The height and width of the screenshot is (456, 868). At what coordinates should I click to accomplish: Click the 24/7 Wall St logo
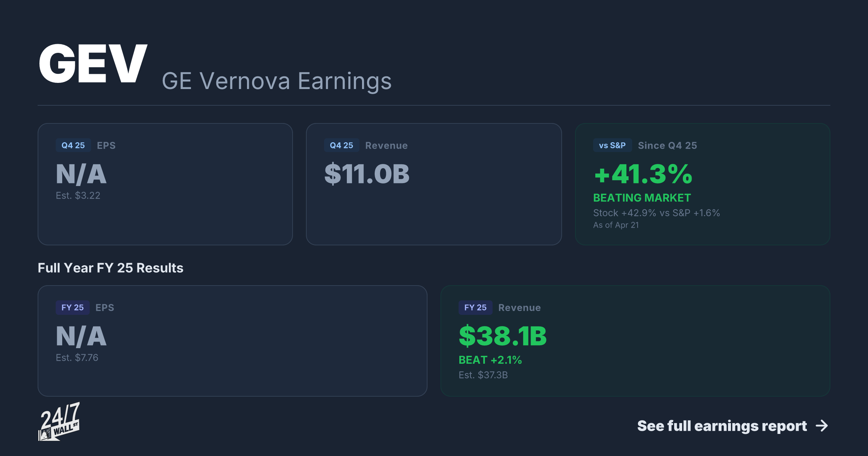(59, 421)
